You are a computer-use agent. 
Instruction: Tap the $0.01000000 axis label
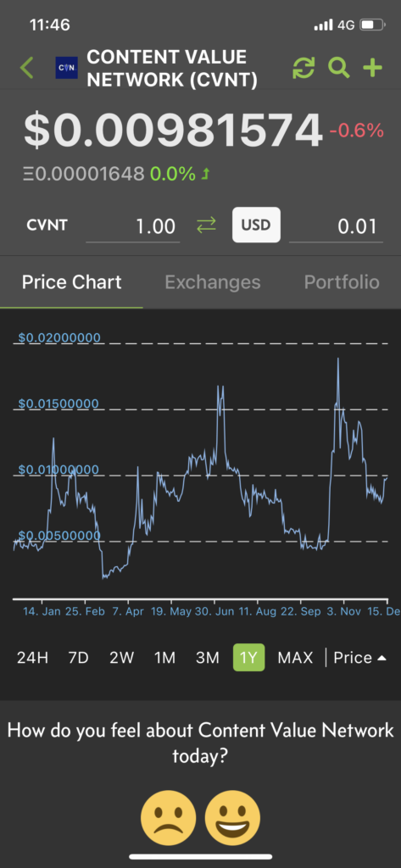[58, 470]
